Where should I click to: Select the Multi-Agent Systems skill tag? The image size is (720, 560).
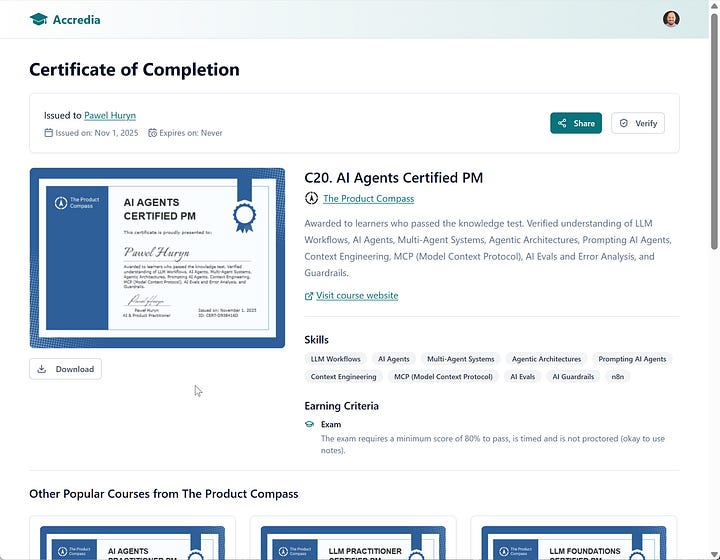coord(461,359)
